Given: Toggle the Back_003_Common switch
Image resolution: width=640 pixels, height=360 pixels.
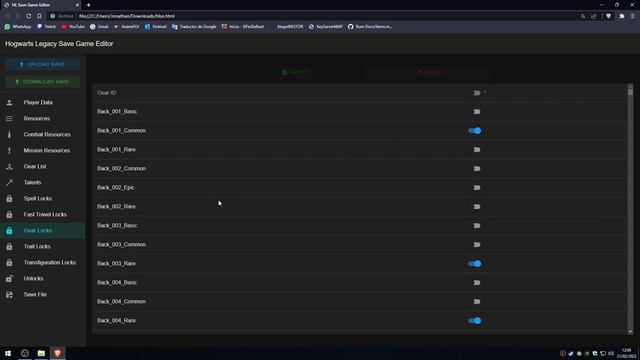Looking at the screenshot, I should pyautogui.click(x=476, y=244).
